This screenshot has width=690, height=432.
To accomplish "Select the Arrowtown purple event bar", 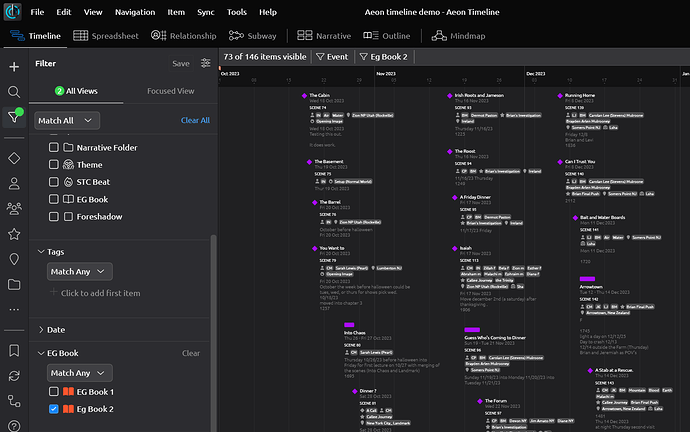I will pyautogui.click(x=587, y=279).
